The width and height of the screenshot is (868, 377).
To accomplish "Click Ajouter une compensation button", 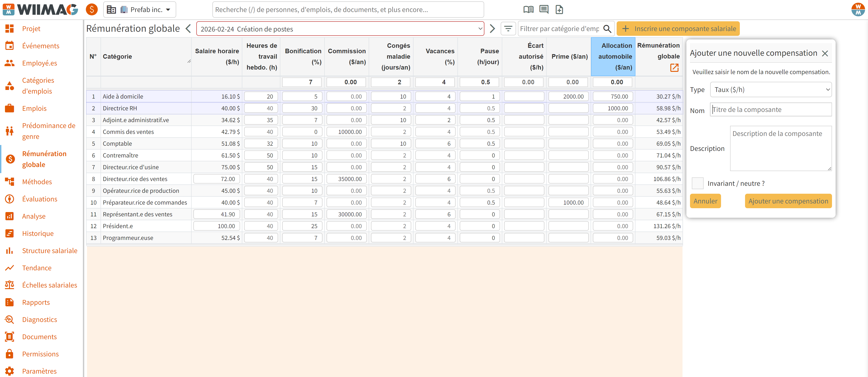I will tap(788, 201).
